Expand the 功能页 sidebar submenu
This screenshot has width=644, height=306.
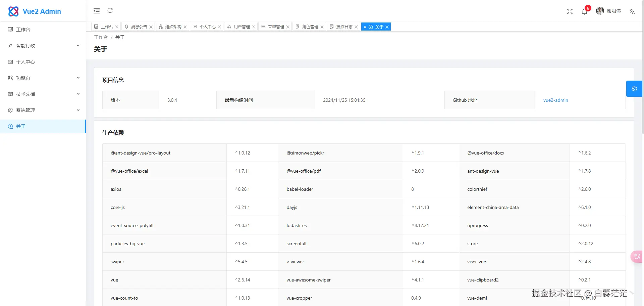(x=43, y=78)
